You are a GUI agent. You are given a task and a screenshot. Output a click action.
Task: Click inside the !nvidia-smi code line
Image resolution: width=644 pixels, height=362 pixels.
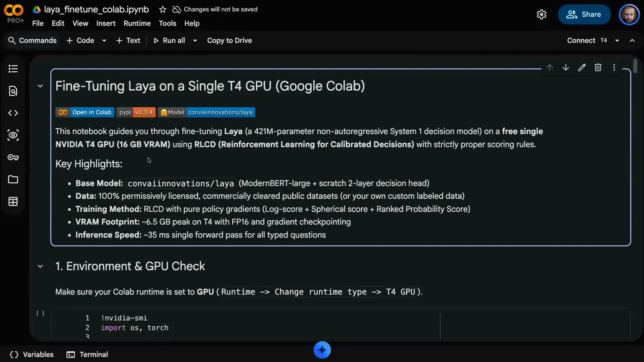click(124, 318)
